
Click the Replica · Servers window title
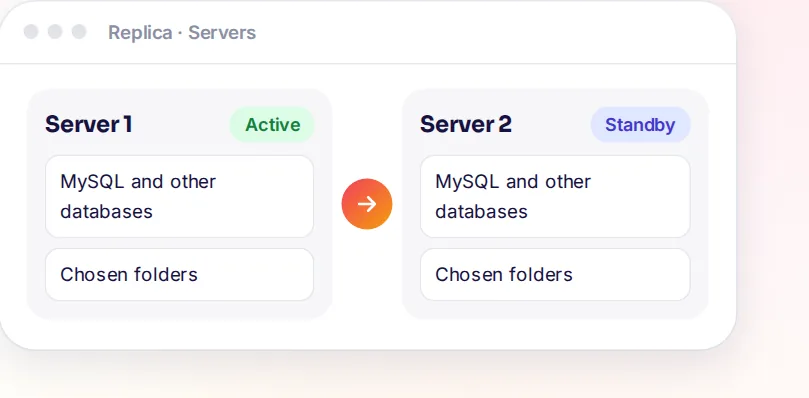coord(182,33)
